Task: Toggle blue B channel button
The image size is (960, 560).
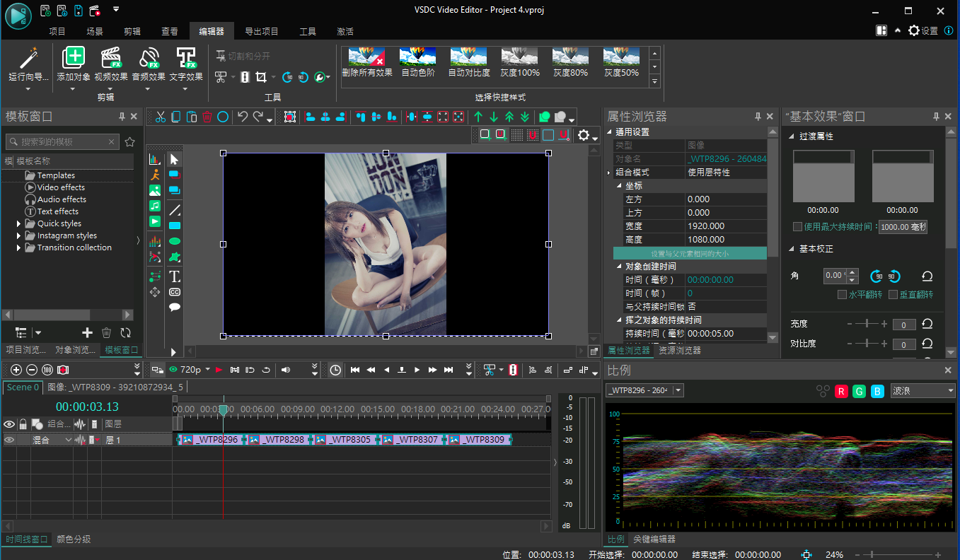Action: 877,390
